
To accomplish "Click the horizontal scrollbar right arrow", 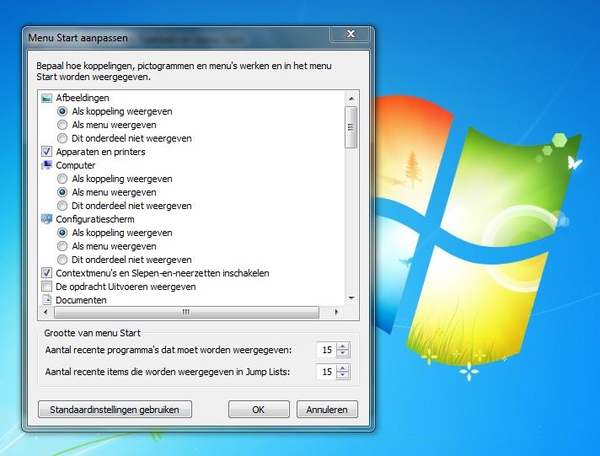I will point(336,312).
